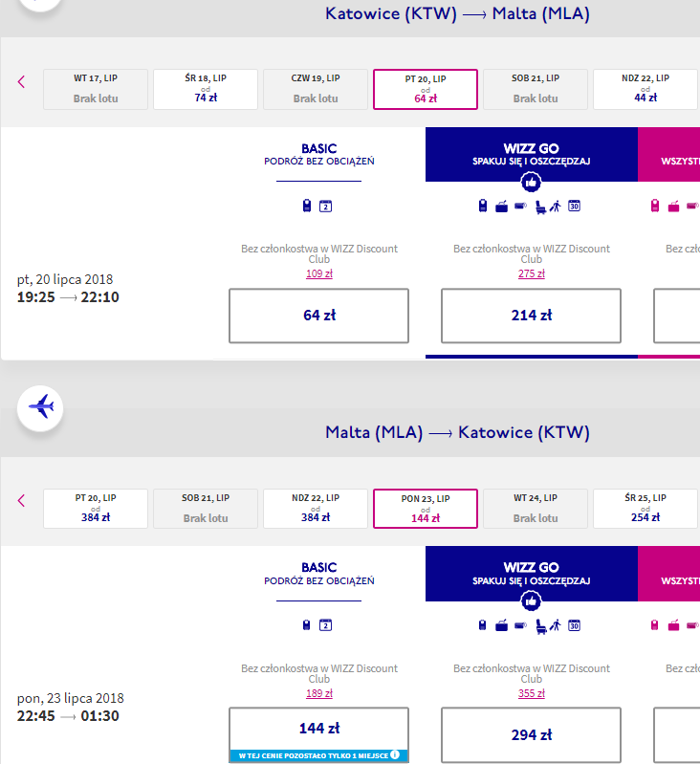Click the WIZZ GO thumbs-up icon for the outbound flight

[531, 183]
